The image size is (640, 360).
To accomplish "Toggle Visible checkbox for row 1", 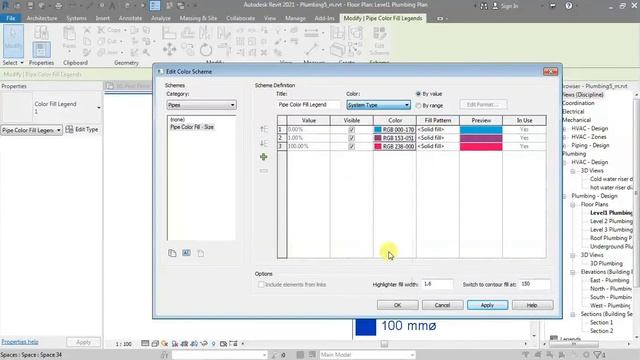I will pyautogui.click(x=351, y=130).
